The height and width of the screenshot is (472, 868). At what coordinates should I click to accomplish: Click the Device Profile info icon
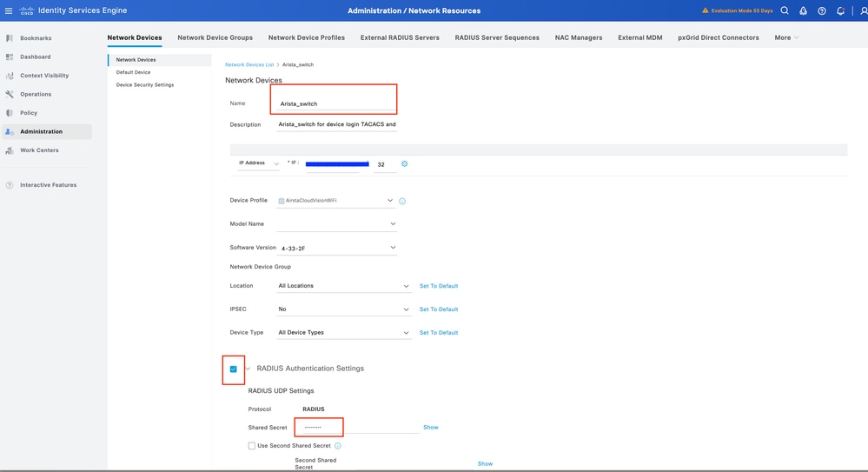coord(402,201)
